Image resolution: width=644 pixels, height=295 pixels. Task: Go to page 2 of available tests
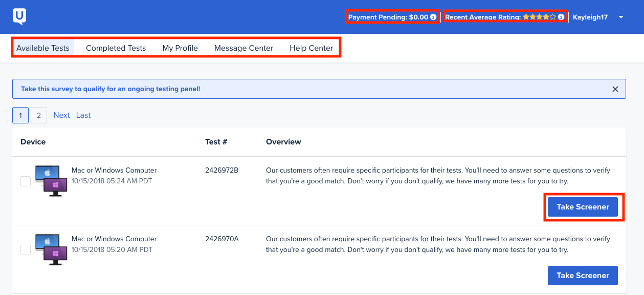coord(38,115)
